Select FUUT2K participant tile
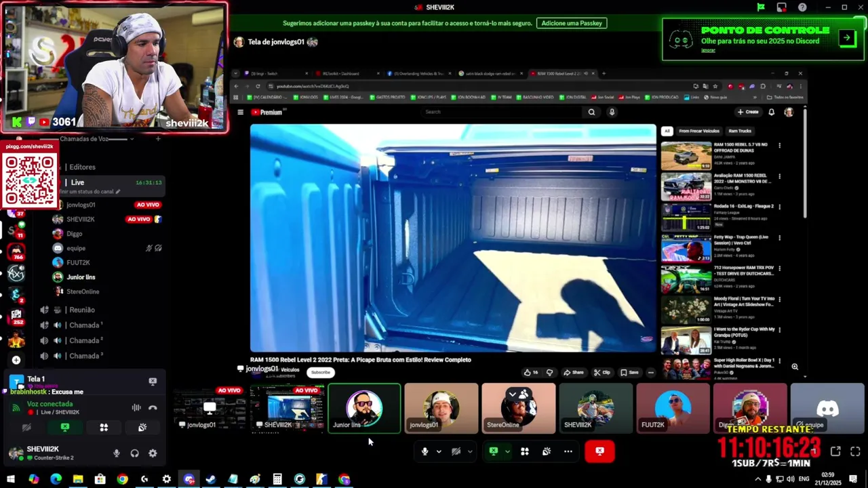Image resolution: width=868 pixels, height=488 pixels. [673, 408]
